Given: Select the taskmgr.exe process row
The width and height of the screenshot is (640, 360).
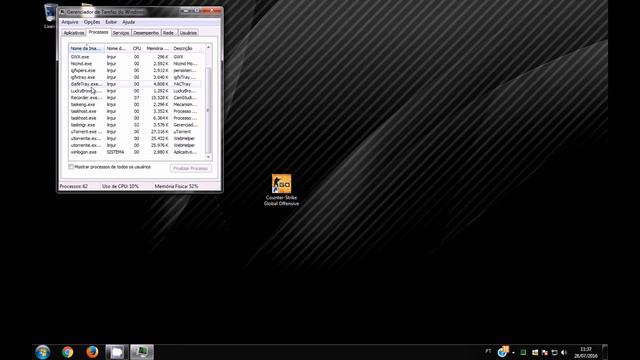Looking at the screenshot, I should point(135,125).
